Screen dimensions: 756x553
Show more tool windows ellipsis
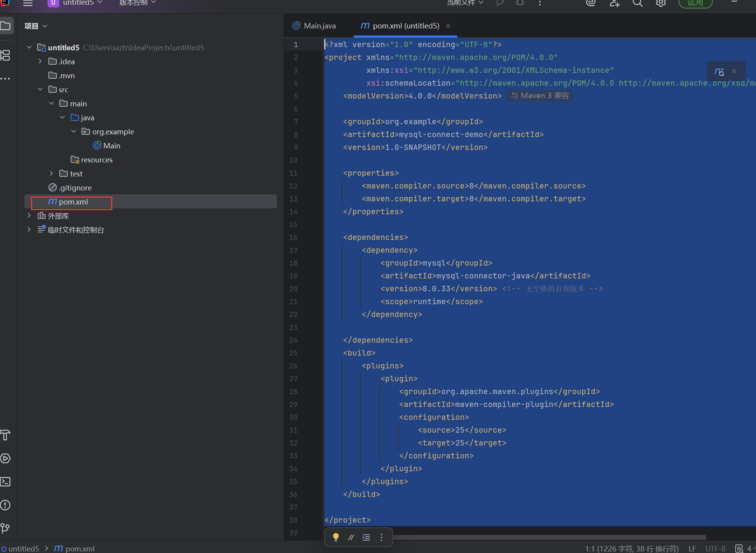pos(5,79)
